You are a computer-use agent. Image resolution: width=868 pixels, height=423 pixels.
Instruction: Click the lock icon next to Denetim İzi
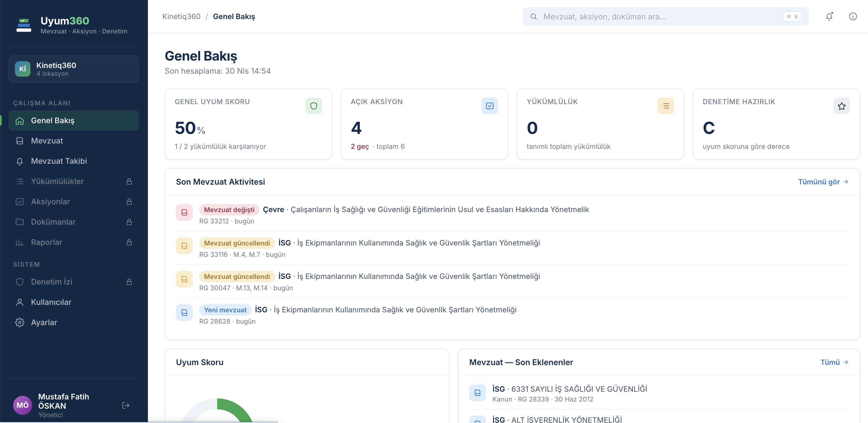coord(129,282)
